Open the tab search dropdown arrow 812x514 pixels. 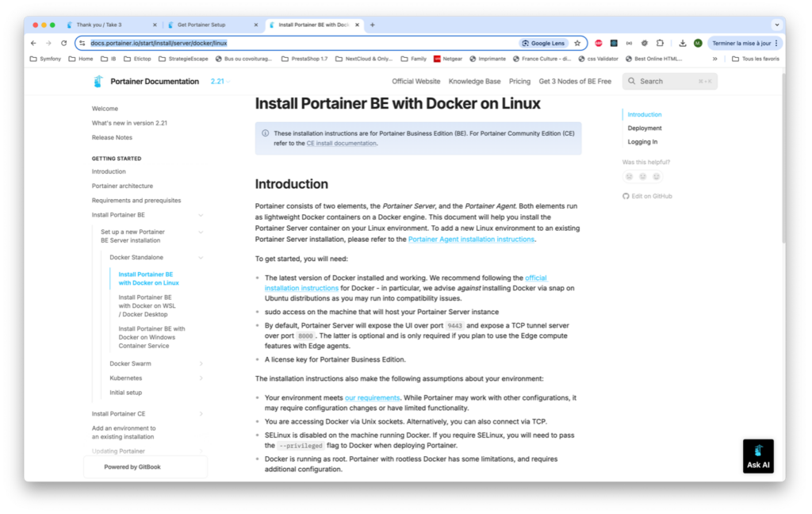[777, 25]
